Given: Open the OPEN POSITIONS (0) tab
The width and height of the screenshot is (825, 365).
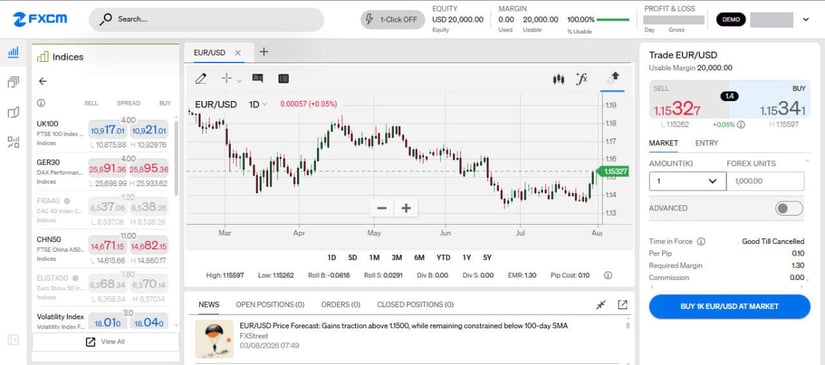Looking at the screenshot, I should [270, 305].
